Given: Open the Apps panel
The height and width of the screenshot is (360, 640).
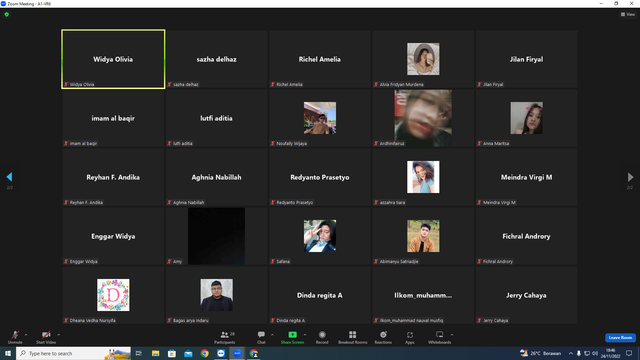Looking at the screenshot, I should (x=410, y=337).
